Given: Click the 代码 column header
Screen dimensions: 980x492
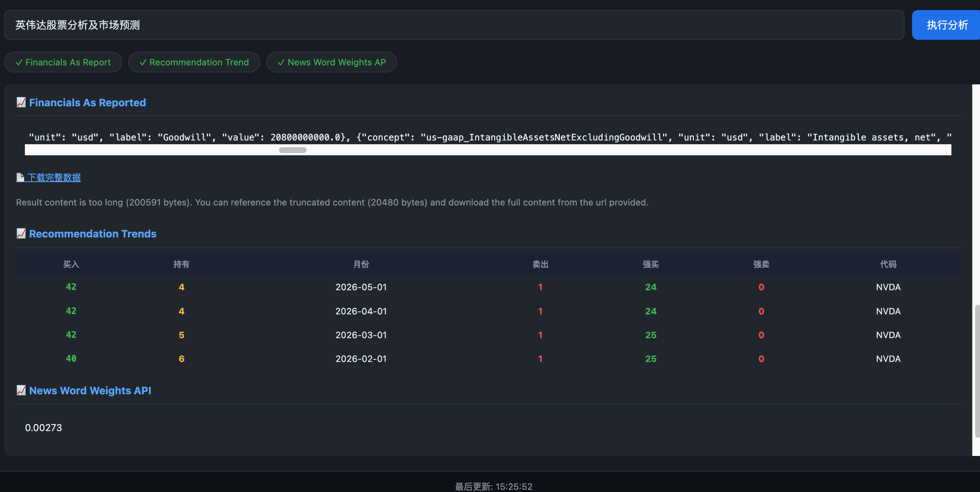Looking at the screenshot, I should [888, 264].
